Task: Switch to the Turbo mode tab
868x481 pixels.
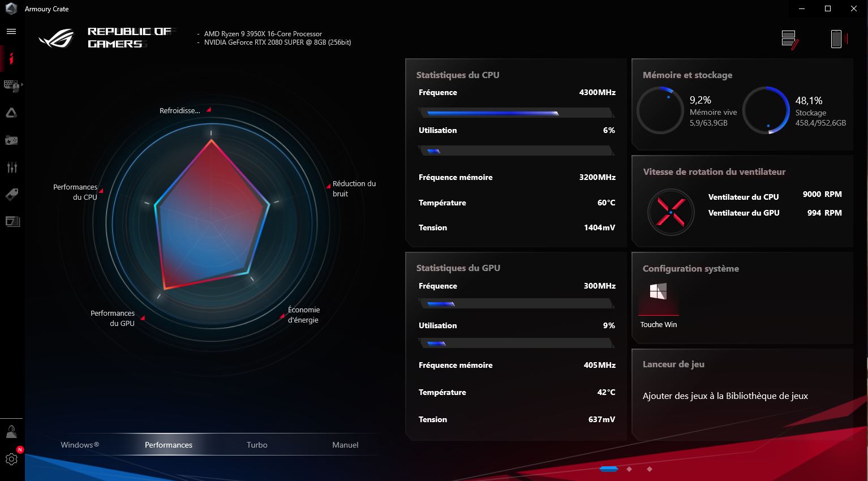Action: 257,445
